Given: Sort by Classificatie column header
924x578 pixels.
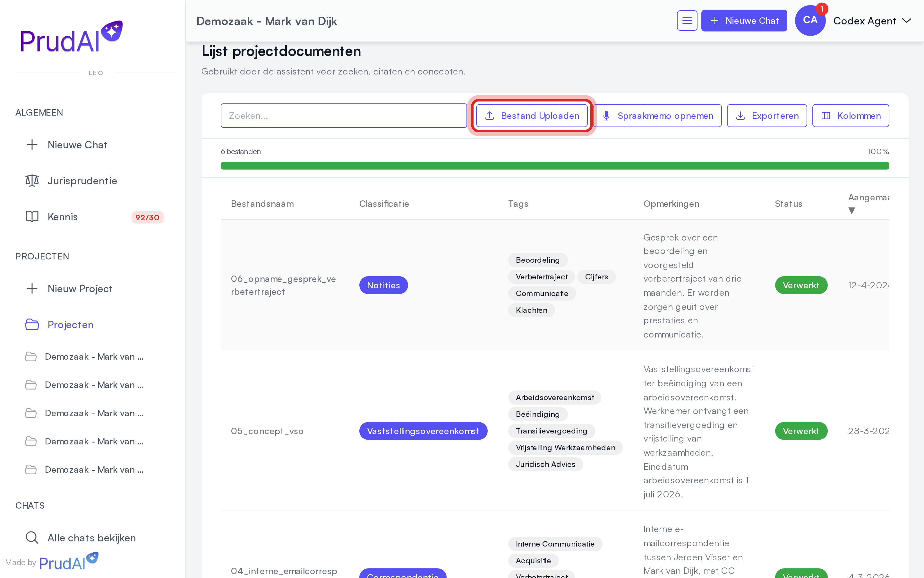Looking at the screenshot, I should [x=384, y=204].
